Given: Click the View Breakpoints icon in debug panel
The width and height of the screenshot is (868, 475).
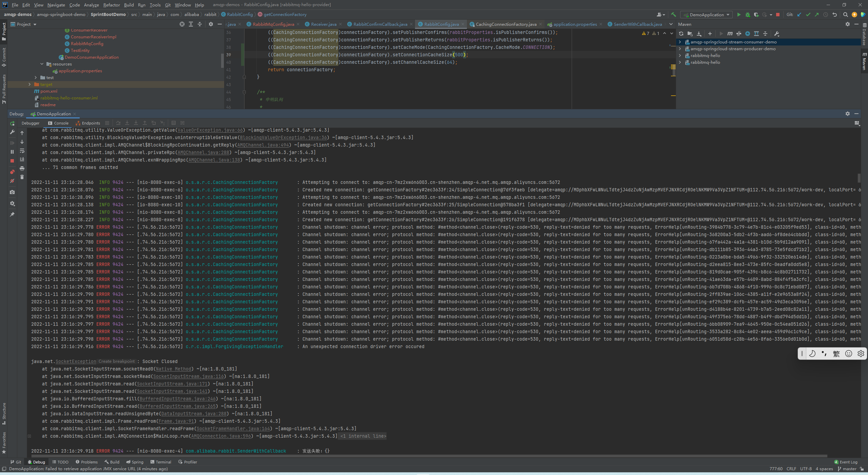Looking at the screenshot, I should pos(13,171).
